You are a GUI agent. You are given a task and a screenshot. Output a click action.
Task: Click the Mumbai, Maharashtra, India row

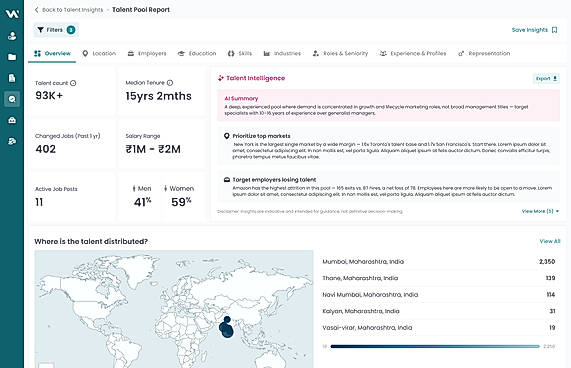[x=438, y=262]
